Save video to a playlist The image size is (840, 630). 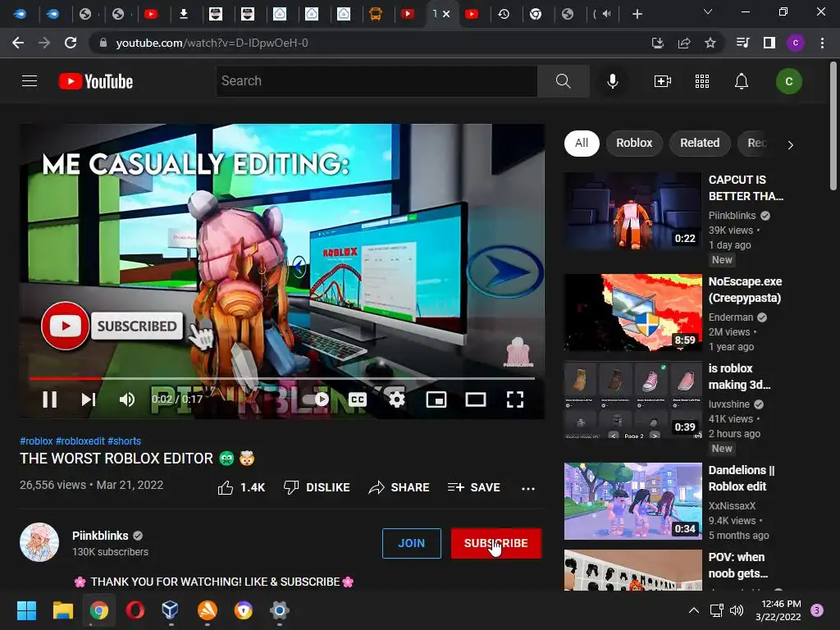click(x=473, y=487)
